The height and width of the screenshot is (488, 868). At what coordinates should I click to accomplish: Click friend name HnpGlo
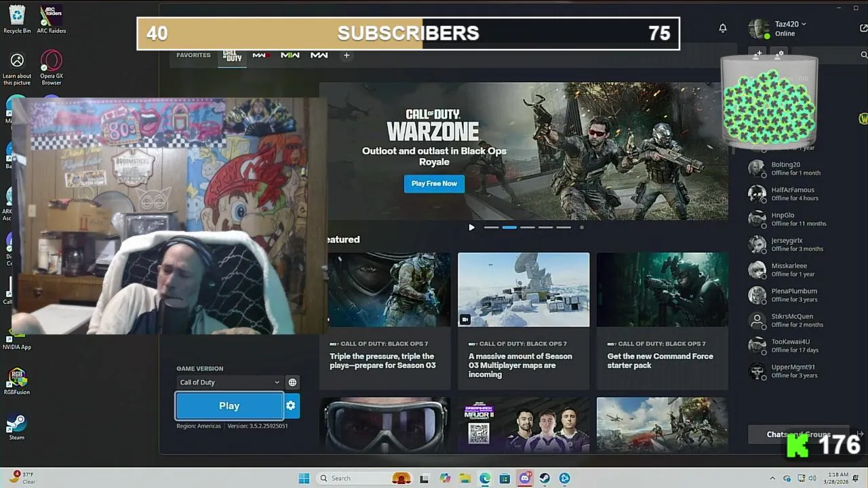click(x=783, y=215)
